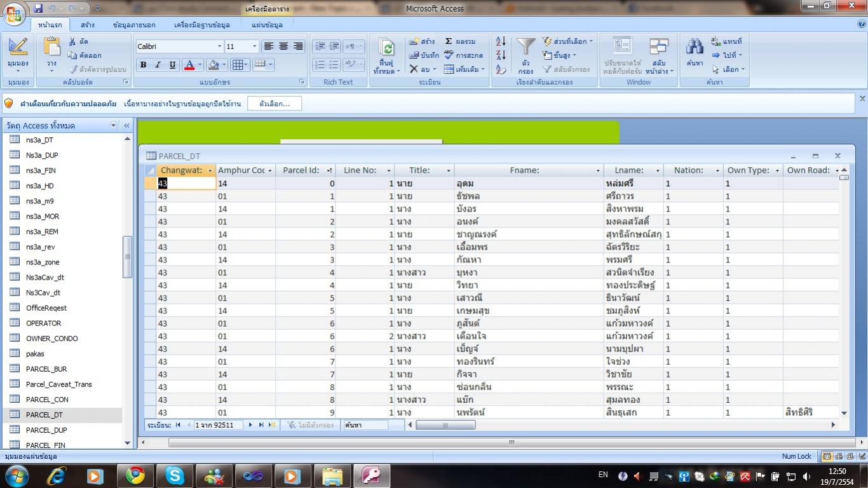The width and height of the screenshot is (868, 488).
Task: Open Switch Windows (สลับหน้าต่าง)
Action: tap(659, 56)
